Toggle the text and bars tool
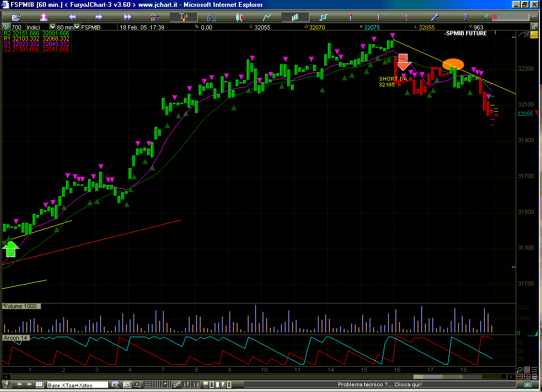The width and height of the screenshot is (542, 392). [183, 17]
